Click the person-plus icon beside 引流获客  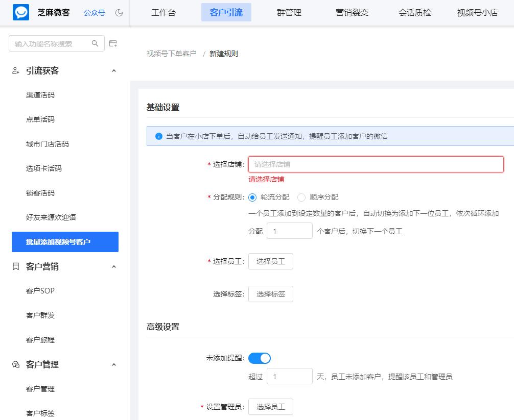tap(14, 71)
